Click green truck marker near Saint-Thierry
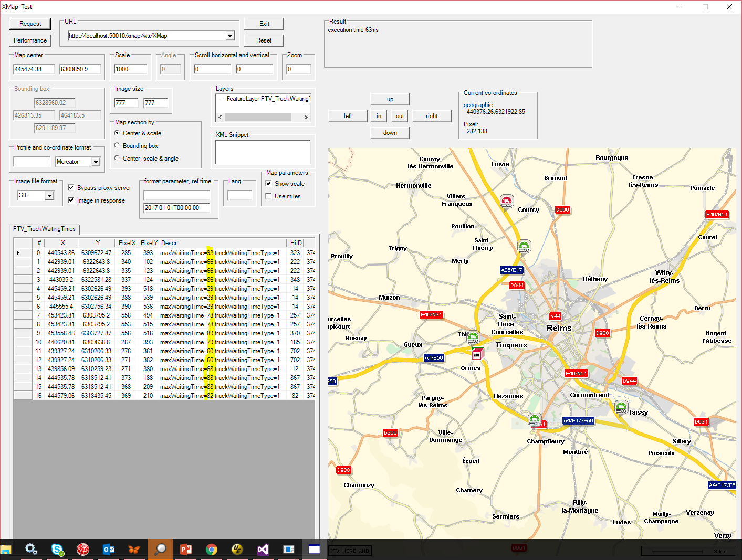Viewport: 742px width, 560px height. pos(524,246)
